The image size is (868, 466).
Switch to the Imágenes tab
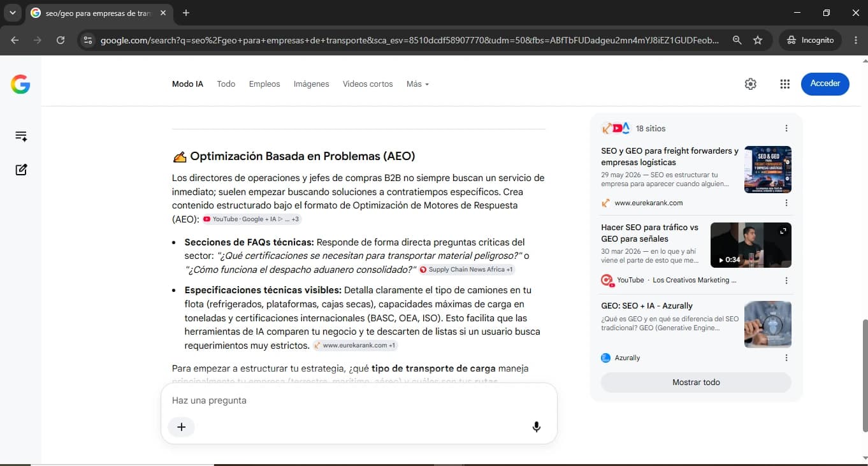click(312, 84)
